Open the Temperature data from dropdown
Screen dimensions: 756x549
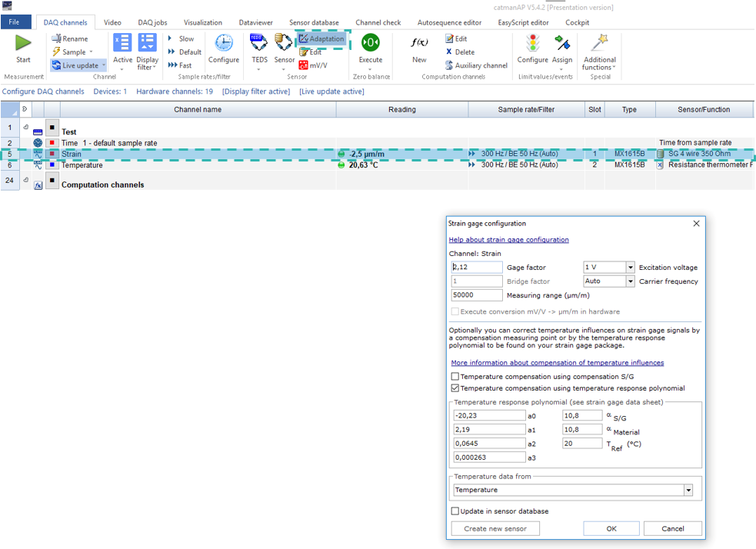pos(688,490)
